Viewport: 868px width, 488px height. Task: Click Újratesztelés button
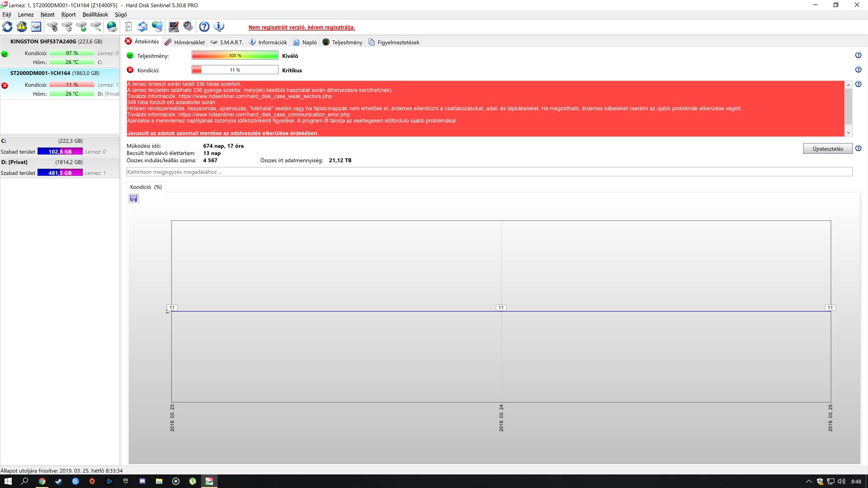[827, 149]
